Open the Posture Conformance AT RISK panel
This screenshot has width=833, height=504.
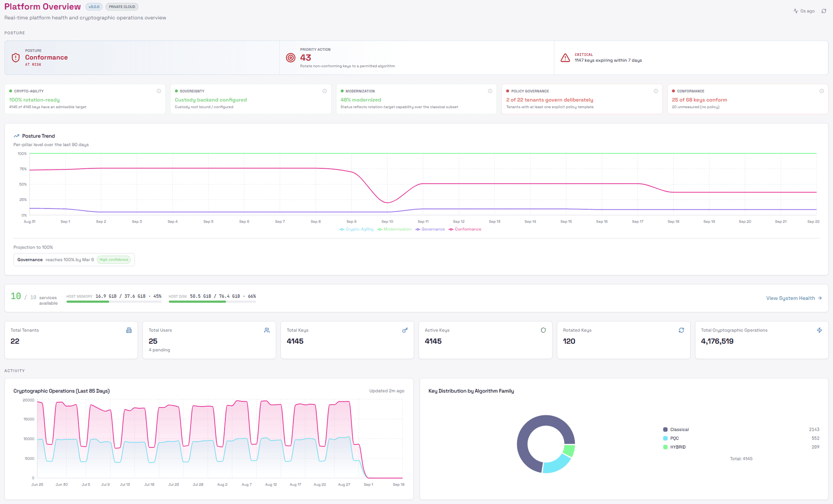(142, 58)
